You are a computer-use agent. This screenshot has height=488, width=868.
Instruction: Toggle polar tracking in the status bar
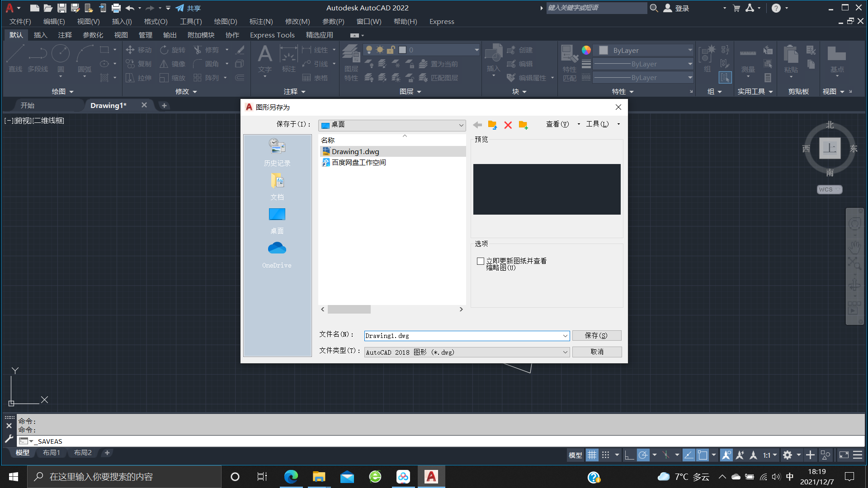click(643, 455)
